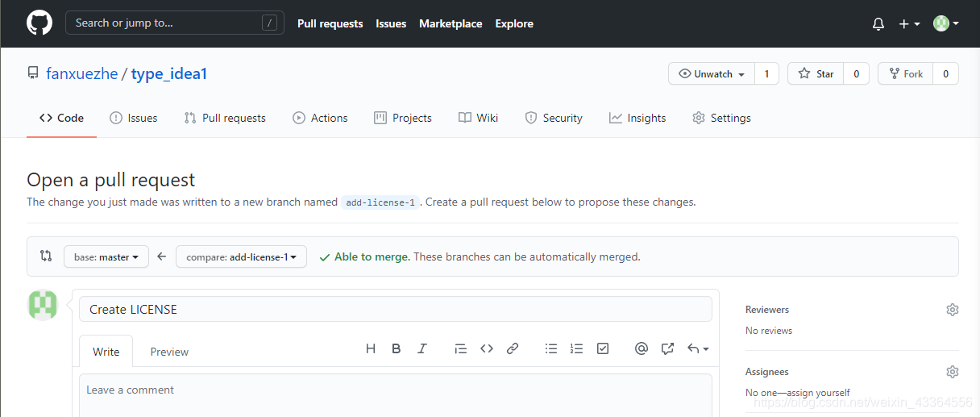Edit the Create LICENSE title field
Image resolution: width=980 pixels, height=417 pixels.
[395, 309]
